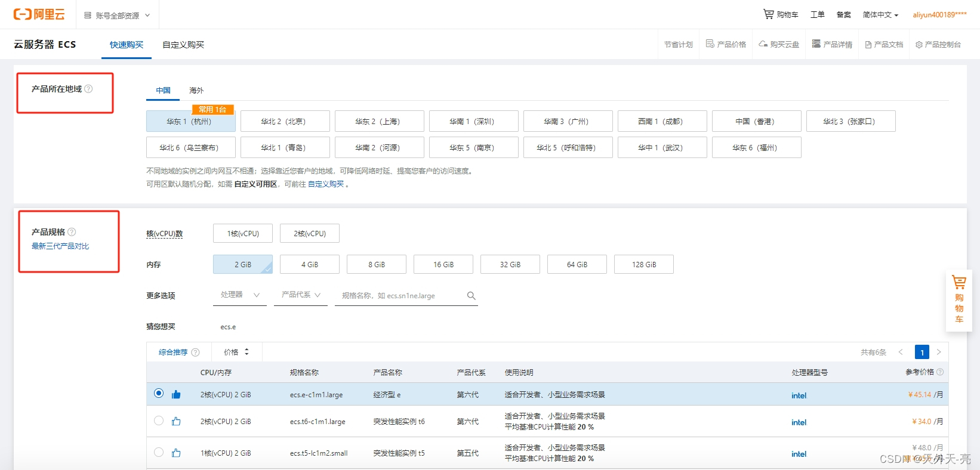980x470 pixels.
Task: Go to previous page arrow in pagination
Action: pyautogui.click(x=901, y=352)
